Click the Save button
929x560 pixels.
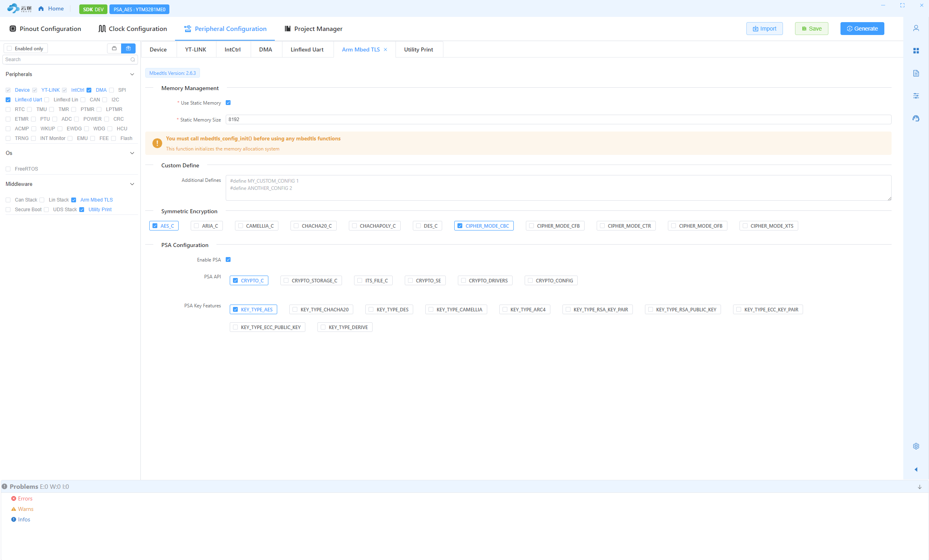tap(812, 29)
